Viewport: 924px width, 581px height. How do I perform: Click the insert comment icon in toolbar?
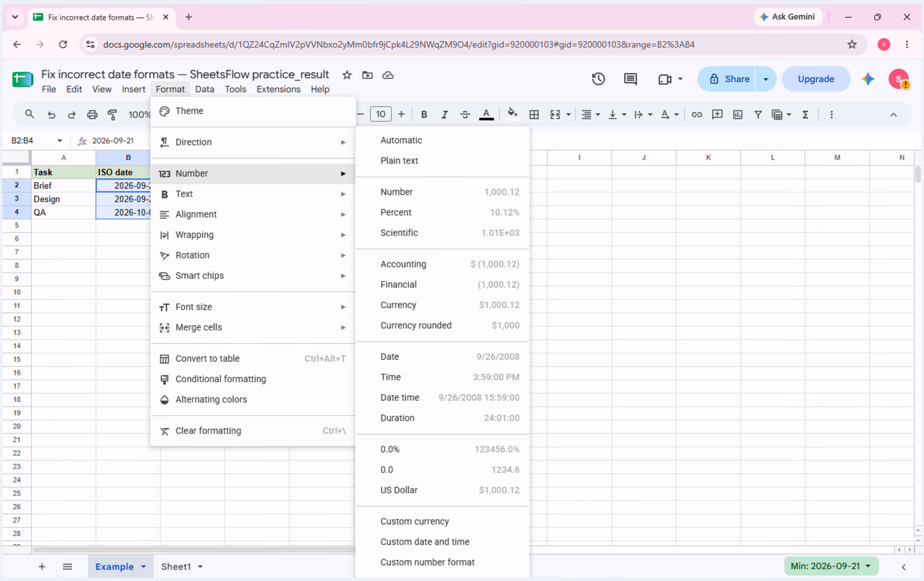click(717, 114)
